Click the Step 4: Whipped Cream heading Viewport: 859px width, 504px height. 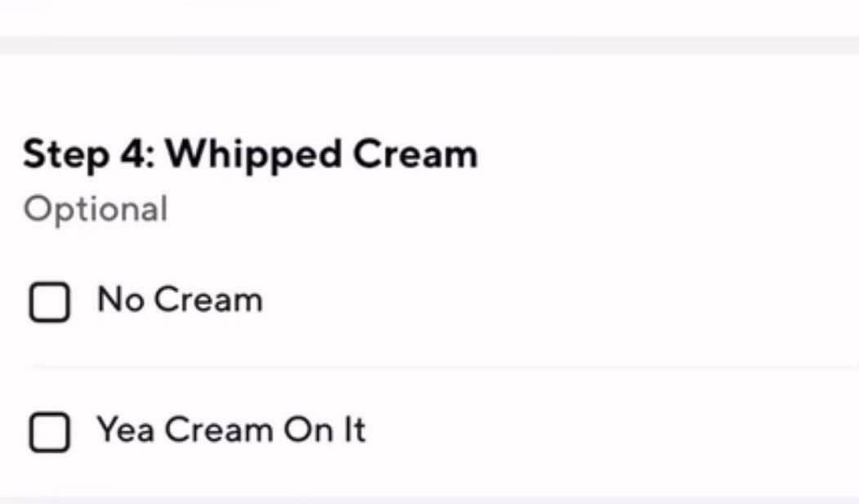tap(250, 153)
